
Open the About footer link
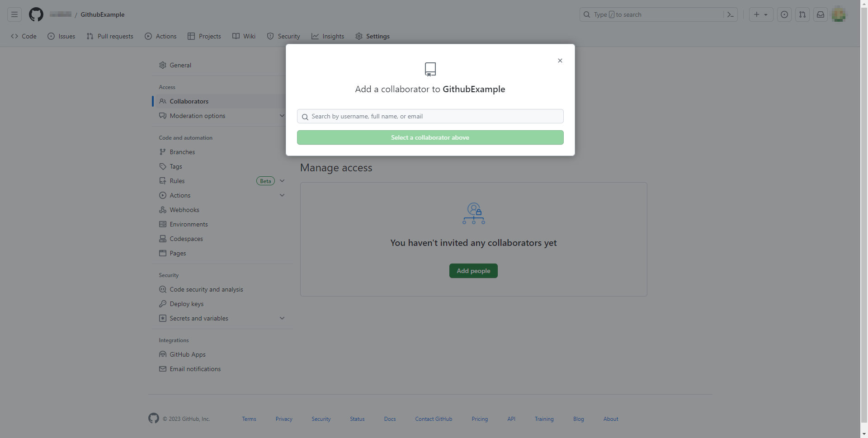pyautogui.click(x=611, y=419)
